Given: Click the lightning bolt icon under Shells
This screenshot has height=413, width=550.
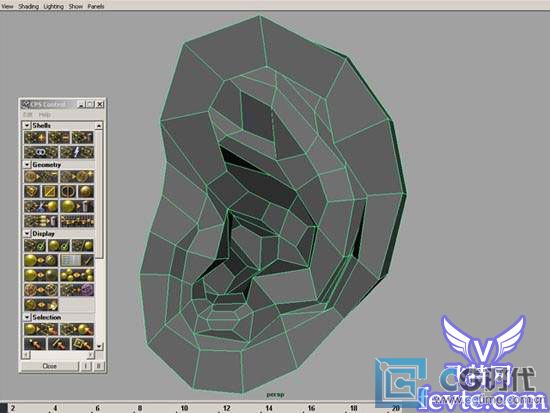Looking at the screenshot, I should 77,152.
